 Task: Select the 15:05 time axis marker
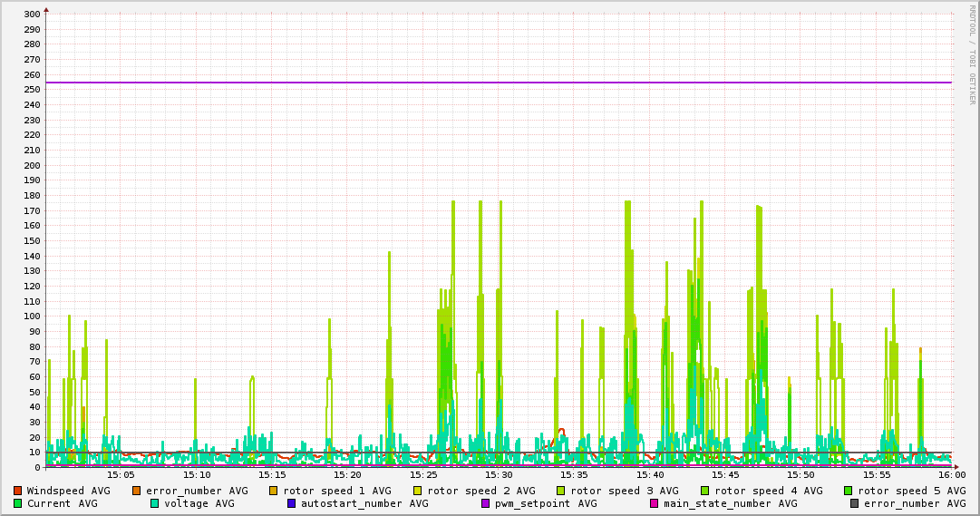click(x=121, y=474)
